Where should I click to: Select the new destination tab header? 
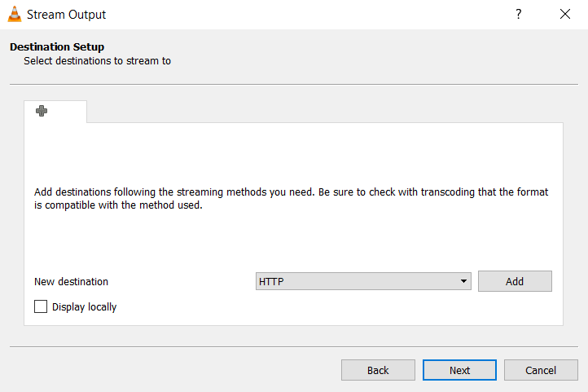click(x=55, y=112)
